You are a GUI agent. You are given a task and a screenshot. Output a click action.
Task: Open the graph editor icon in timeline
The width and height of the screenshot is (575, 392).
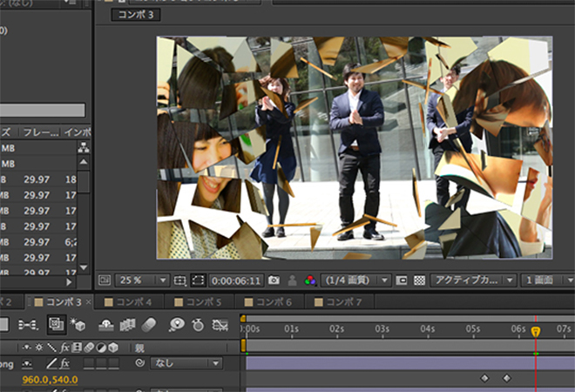[220, 324]
